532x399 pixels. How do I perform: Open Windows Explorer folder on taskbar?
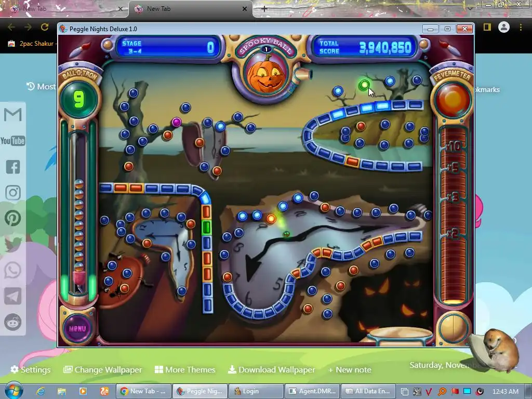coord(62,391)
